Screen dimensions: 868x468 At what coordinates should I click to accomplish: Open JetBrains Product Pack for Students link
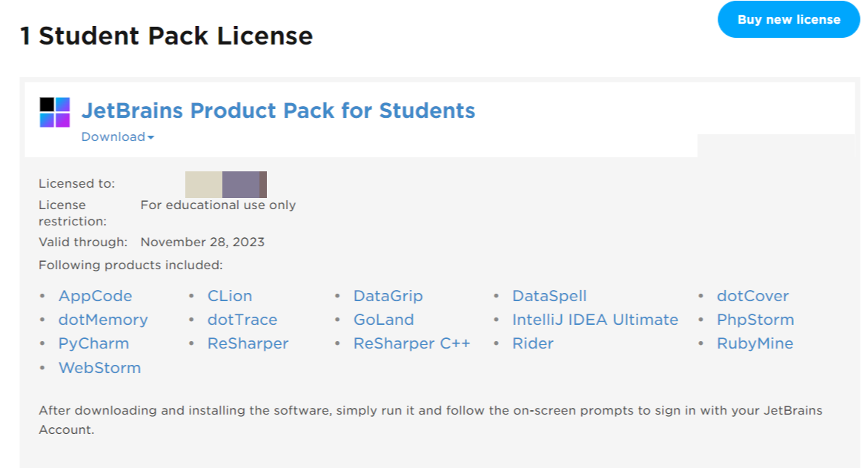coord(278,111)
